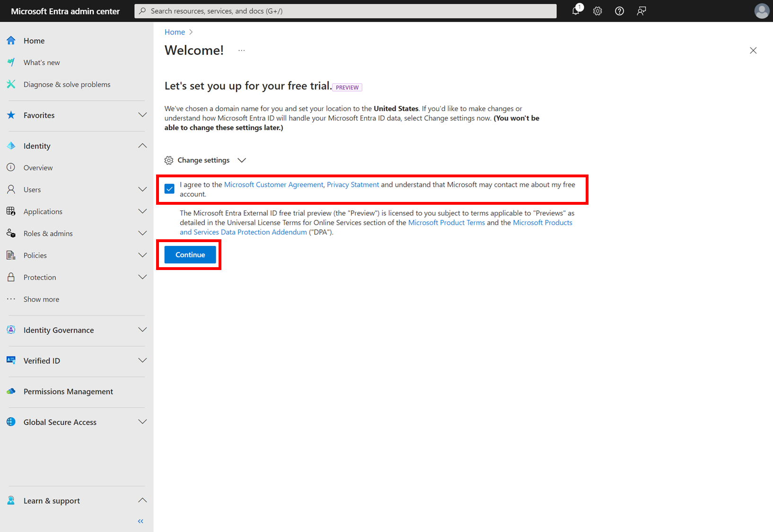Click the Permissions Management cloud icon
The image size is (773, 532).
[11, 391]
